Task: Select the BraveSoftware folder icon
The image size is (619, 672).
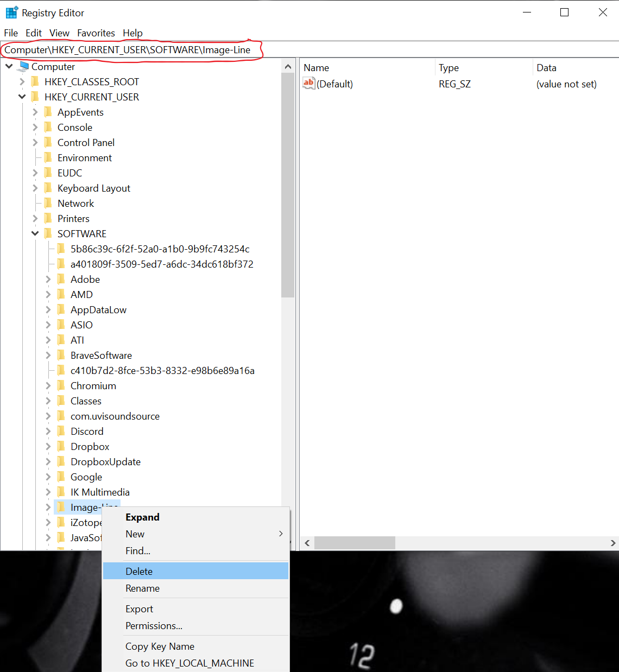Action: (x=61, y=356)
